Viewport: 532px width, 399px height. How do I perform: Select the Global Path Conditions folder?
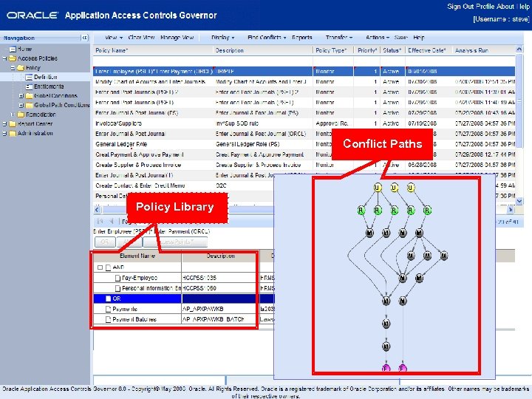[x=62, y=105]
